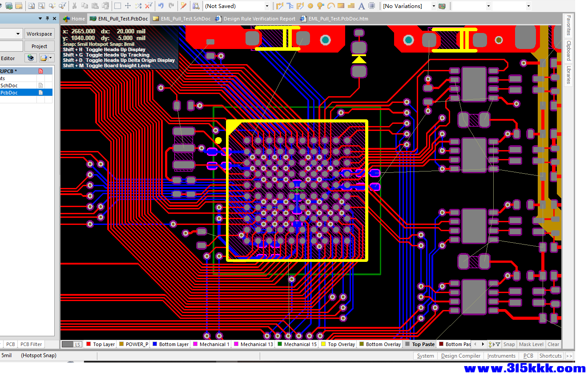Toggle the Mask Level button
This screenshot has width=588, height=375.
[531, 344]
